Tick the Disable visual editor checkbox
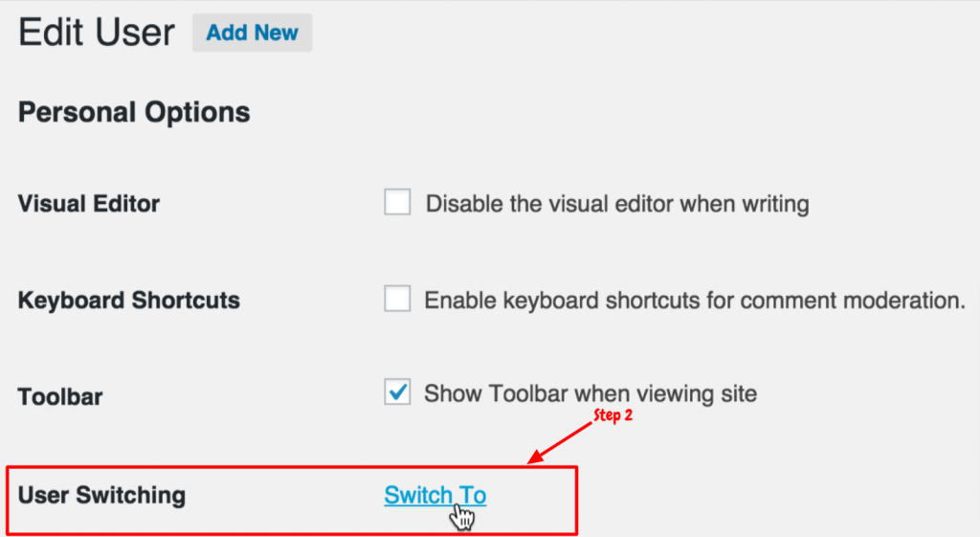 397,202
